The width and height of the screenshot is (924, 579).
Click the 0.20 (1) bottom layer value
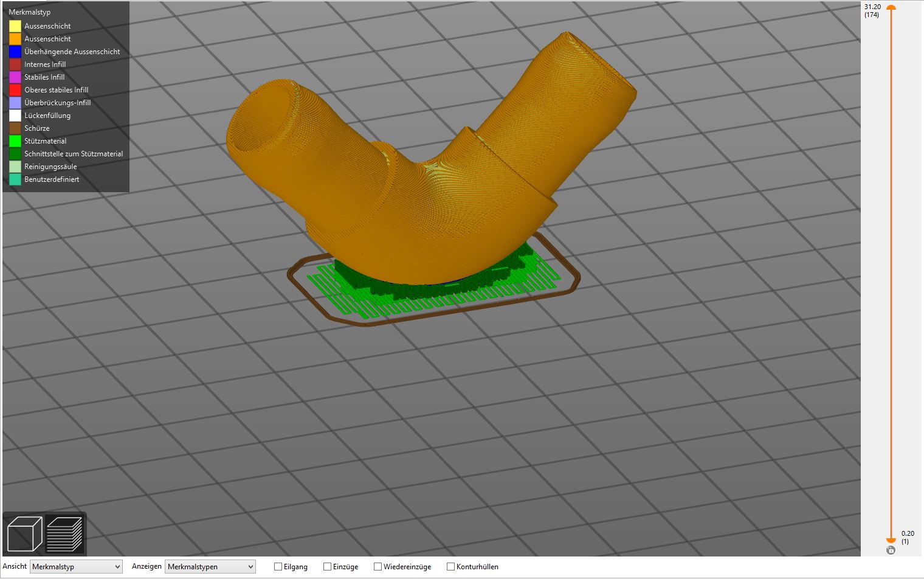coord(907,538)
